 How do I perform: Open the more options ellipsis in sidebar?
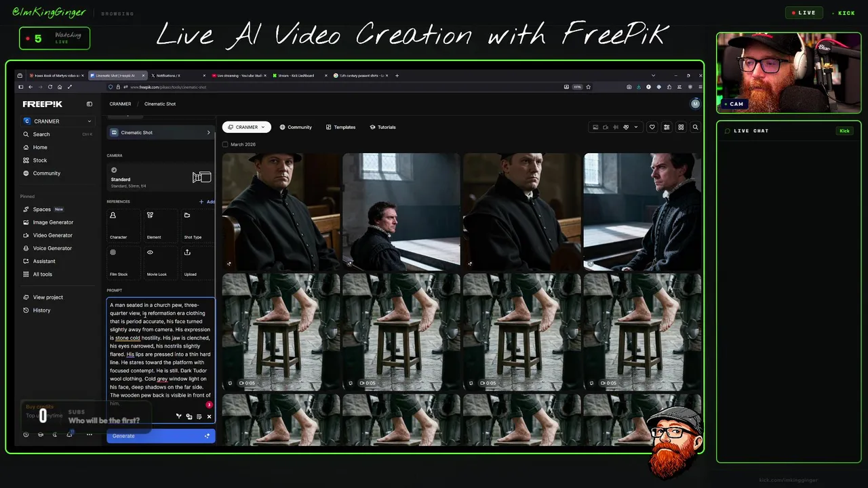[90, 434]
